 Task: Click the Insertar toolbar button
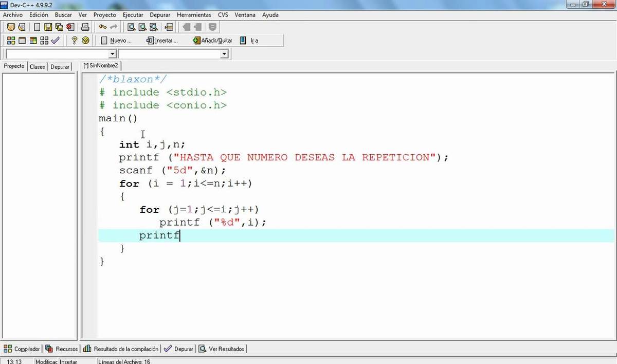coord(162,40)
